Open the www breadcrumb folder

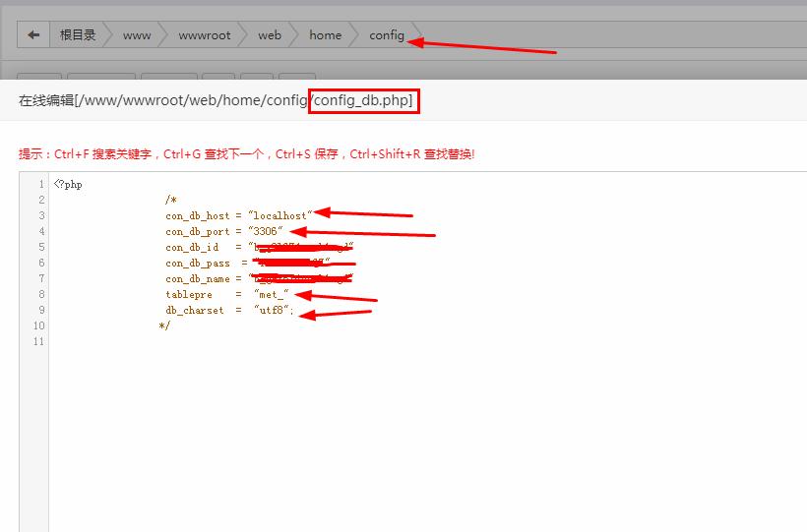(x=137, y=35)
